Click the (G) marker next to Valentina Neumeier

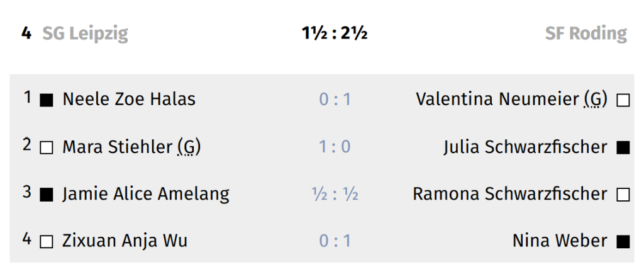(x=595, y=100)
